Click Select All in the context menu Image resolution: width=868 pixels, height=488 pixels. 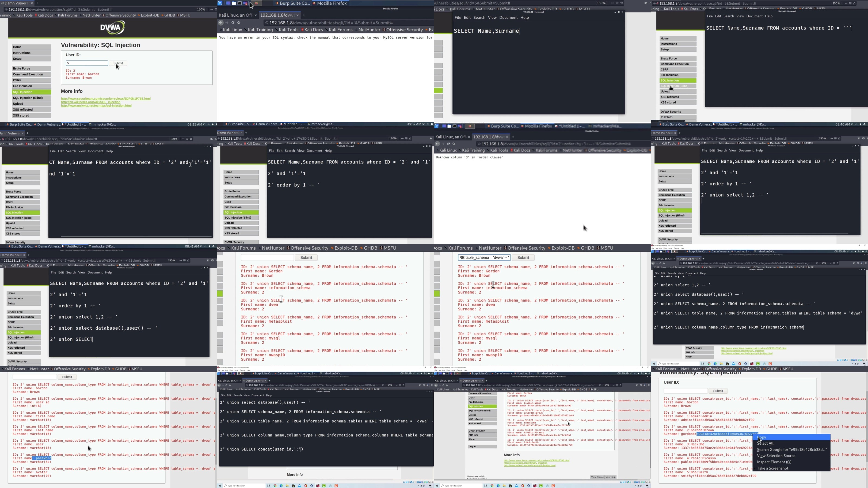click(765, 443)
